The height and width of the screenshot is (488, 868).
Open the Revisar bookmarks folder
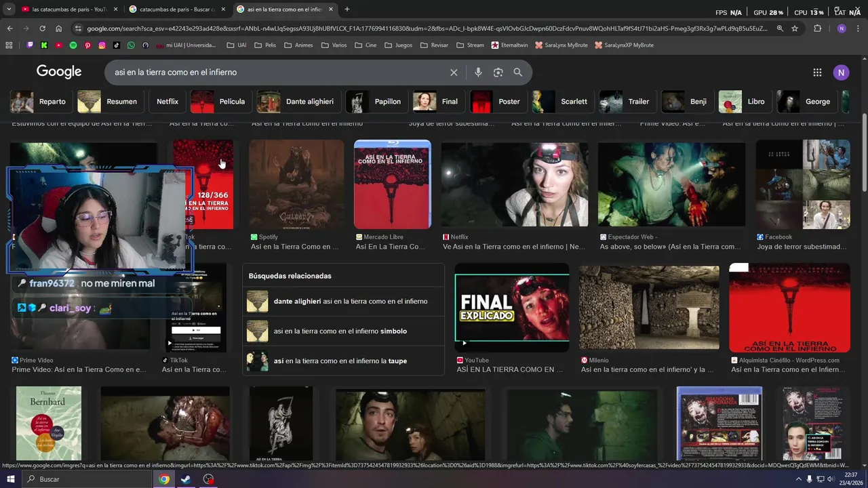click(434, 45)
